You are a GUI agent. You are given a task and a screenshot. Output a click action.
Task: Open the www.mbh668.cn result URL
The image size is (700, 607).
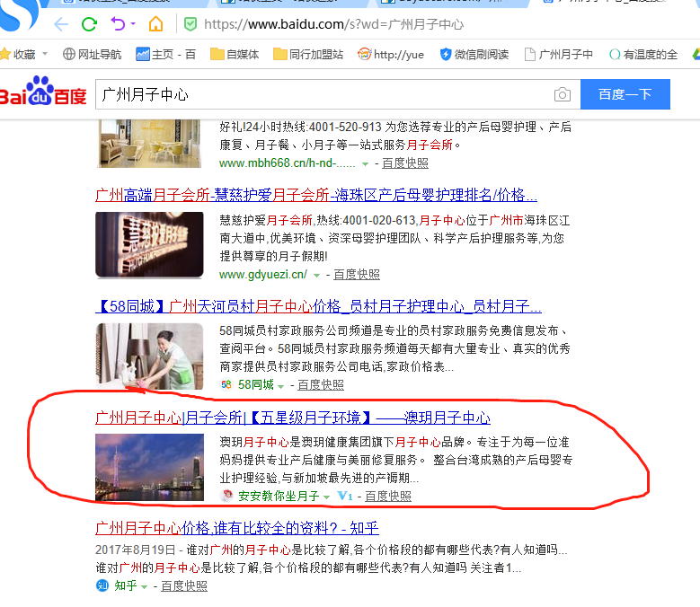point(287,163)
